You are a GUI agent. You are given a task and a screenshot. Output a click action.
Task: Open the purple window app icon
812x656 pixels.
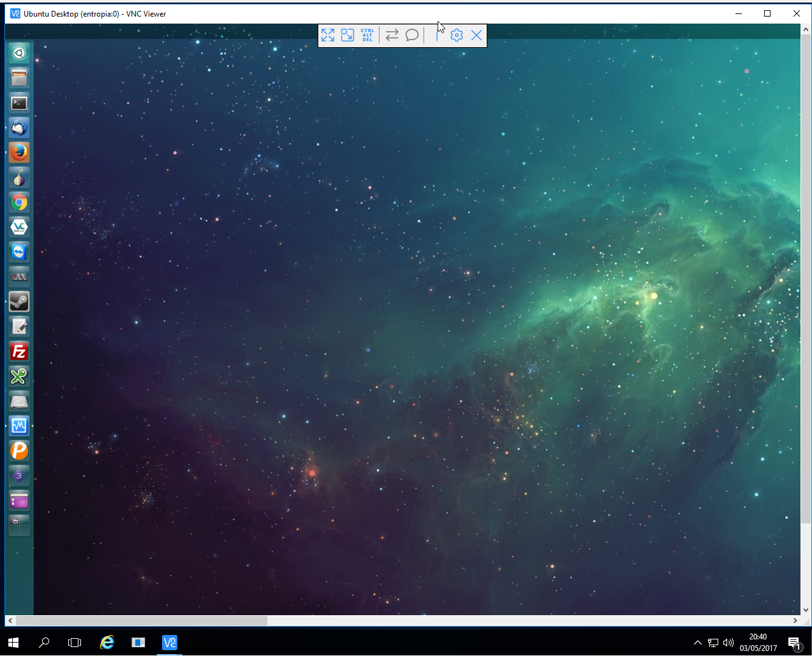(19, 500)
